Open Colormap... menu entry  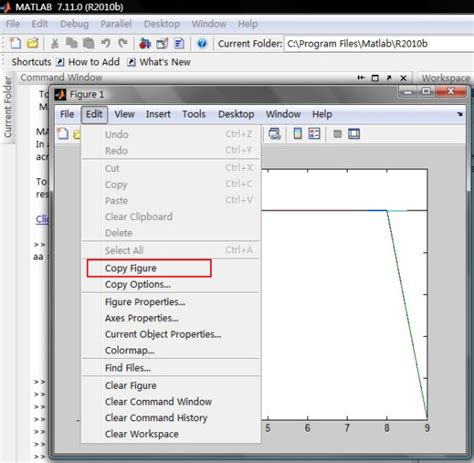coord(171,351)
